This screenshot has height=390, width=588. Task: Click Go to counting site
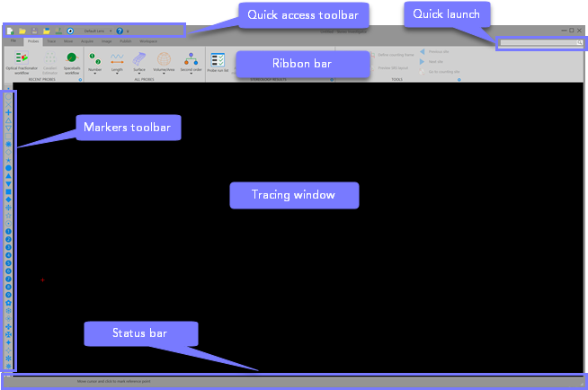pyautogui.click(x=440, y=72)
